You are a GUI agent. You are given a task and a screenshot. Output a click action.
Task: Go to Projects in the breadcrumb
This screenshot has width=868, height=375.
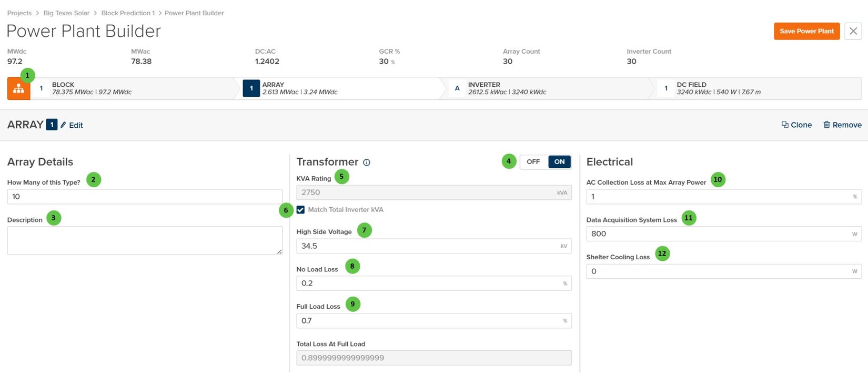click(x=19, y=13)
